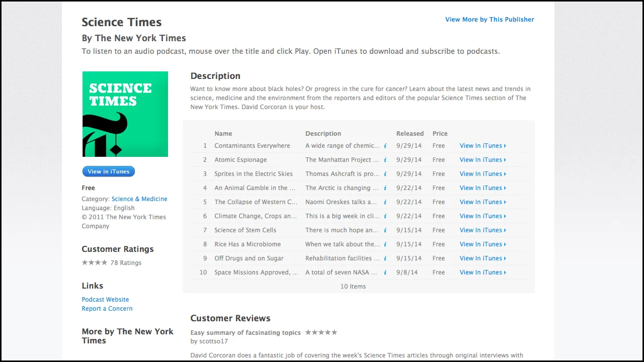644x362 pixels.
Task: Select episode title Sprites in the Electric Skies
Action: (x=254, y=174)
